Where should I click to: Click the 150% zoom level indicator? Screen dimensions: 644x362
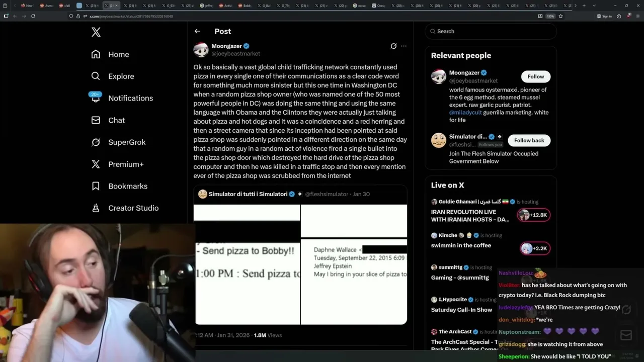click(x=550, y=16)
